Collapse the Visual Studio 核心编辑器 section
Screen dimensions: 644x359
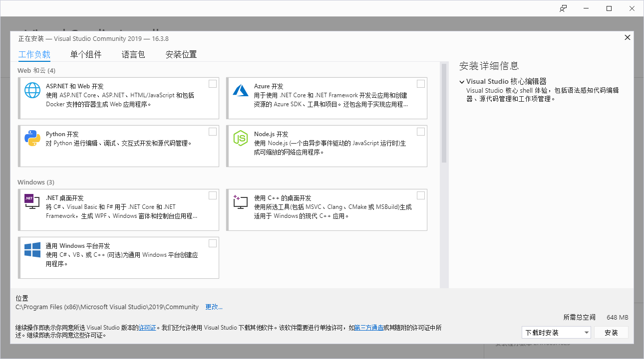coord(462,82)
